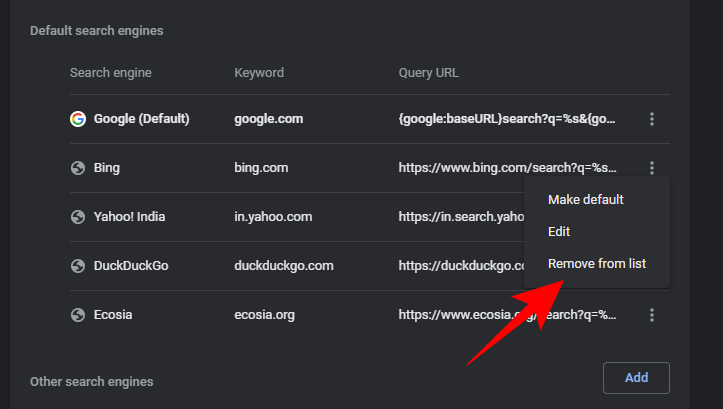Click the globe icon beside Bing
The width and height of the screenshot is (723, 409).
[x=78, y=168]
